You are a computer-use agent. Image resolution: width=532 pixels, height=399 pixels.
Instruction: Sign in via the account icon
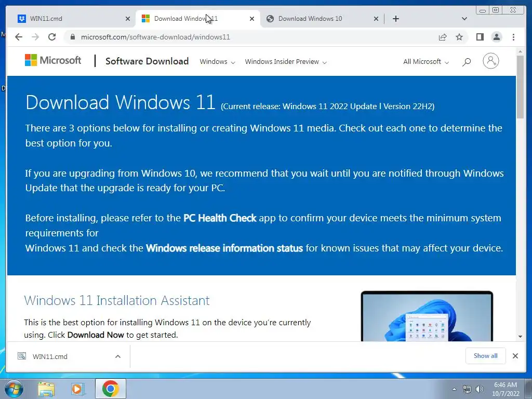click(490, 61)
